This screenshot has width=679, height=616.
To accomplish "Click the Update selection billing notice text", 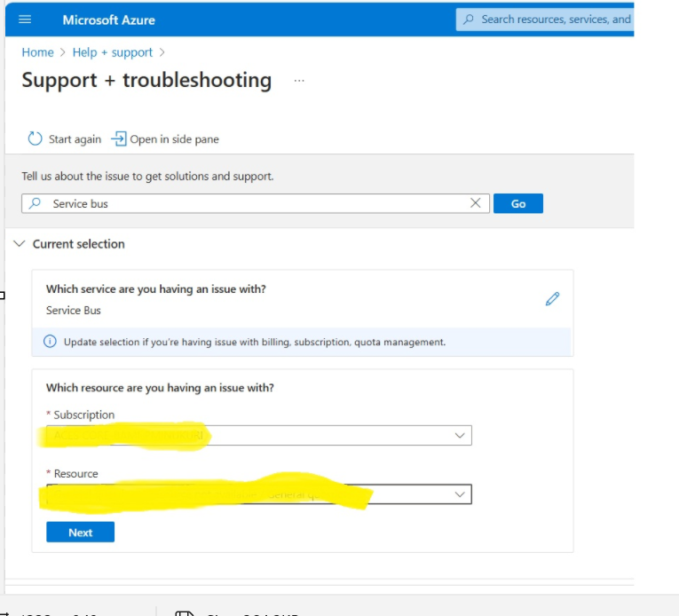I will point(255,343).
